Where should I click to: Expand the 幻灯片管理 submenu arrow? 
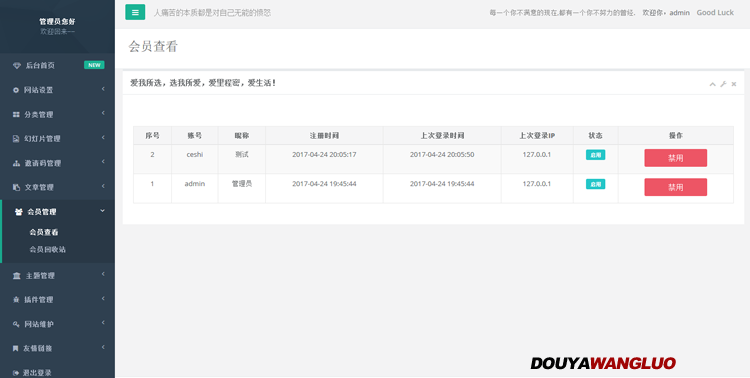103,137
